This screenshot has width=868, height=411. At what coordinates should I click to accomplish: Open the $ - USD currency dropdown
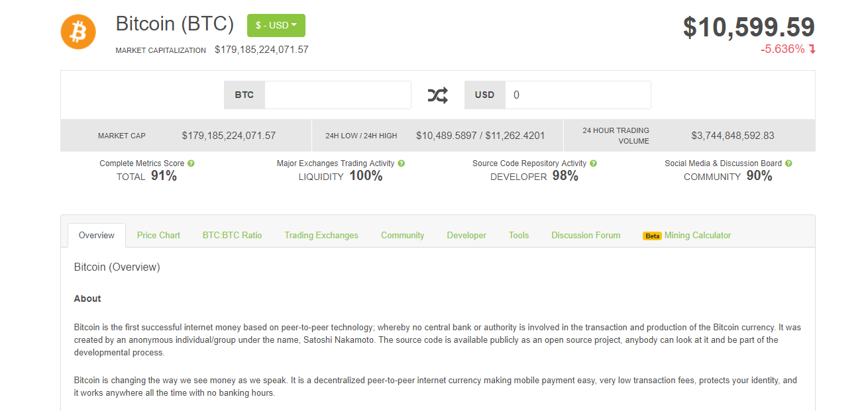[276, 25]
